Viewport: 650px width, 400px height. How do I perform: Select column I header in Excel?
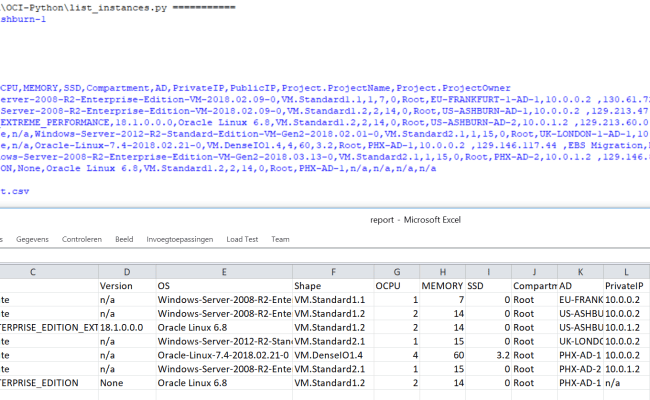tap(488, 272)
